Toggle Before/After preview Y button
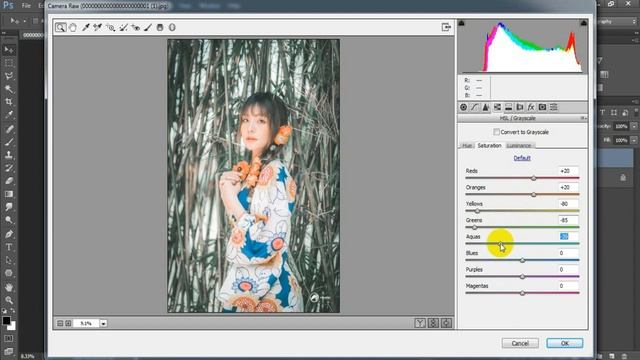The width and height of the screenshot is (640, 360). click(x=420, y=323)
